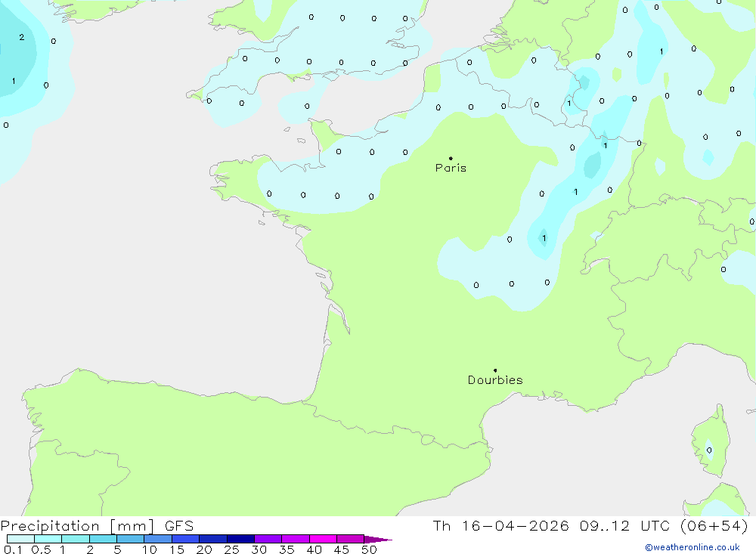Image resolution: width=756 pixels, height=554 pixels.
Task: Click the GFS model label
Action: point(179,526)
